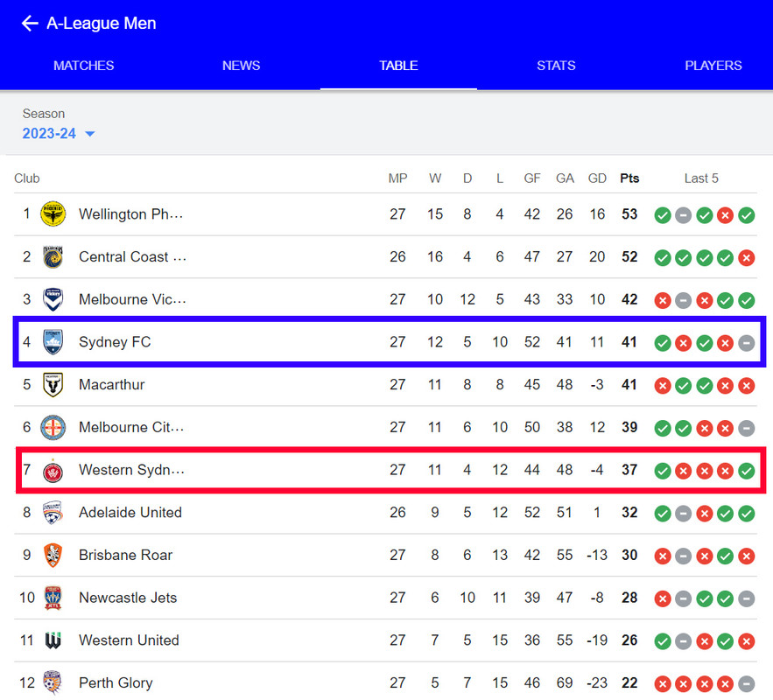Click the Macarthur bull logo

pos(53,385)
